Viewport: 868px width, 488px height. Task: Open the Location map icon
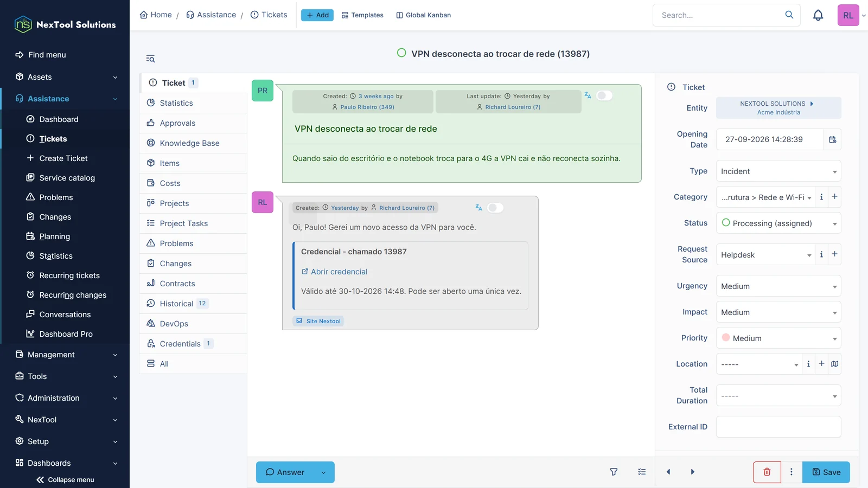[x=835, y=364]
